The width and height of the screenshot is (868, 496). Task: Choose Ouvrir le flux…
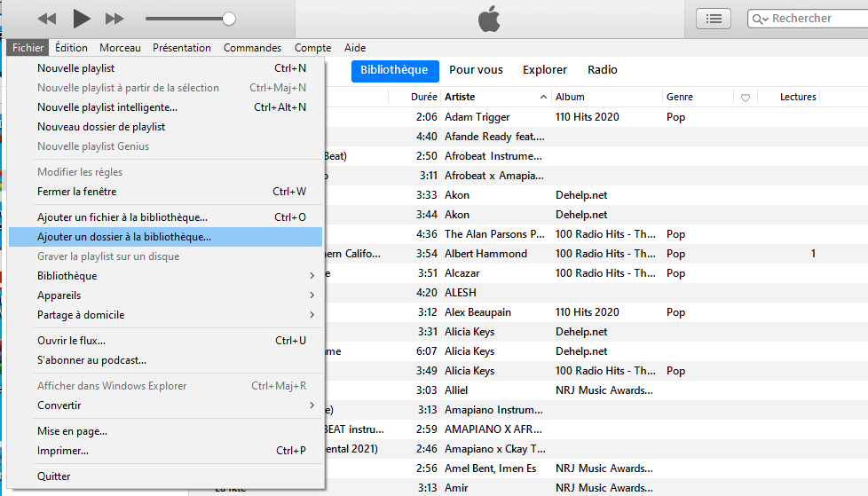(165, 341)
